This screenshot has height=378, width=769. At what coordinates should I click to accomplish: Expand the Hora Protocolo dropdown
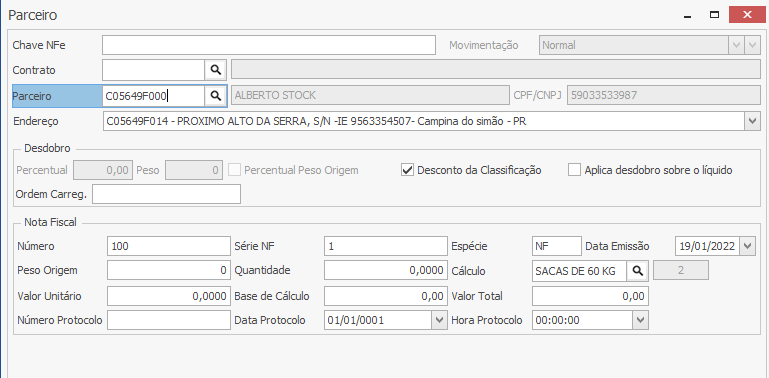pos(640,320)
